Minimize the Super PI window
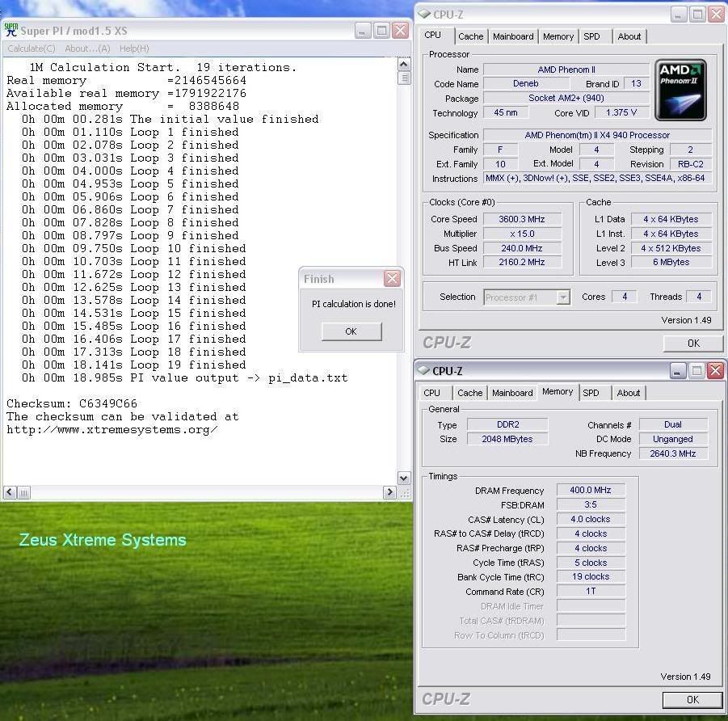Viewport: 728px width, 721px height. click(363, 31)
